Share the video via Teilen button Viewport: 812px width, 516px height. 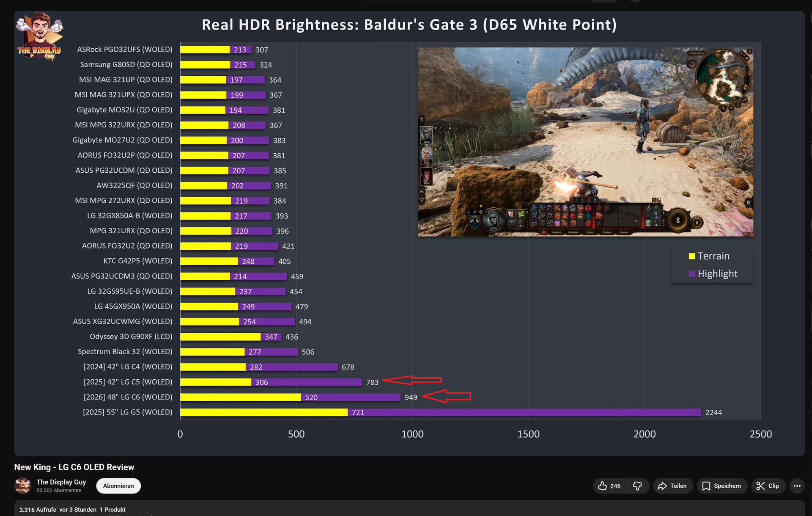coord(672,486)
